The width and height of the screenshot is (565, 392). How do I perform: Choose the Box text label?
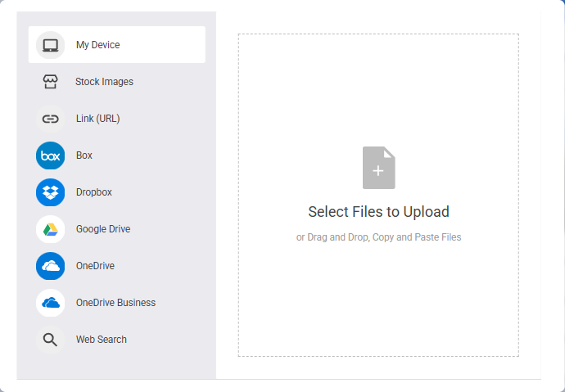(84, 155)
